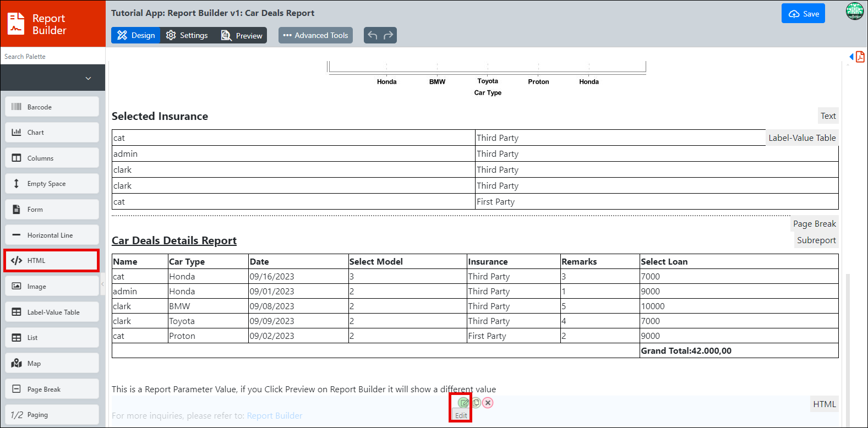Open the Settings tab
The height and width of the screenshot is (428, 868).
coord(187,35)
